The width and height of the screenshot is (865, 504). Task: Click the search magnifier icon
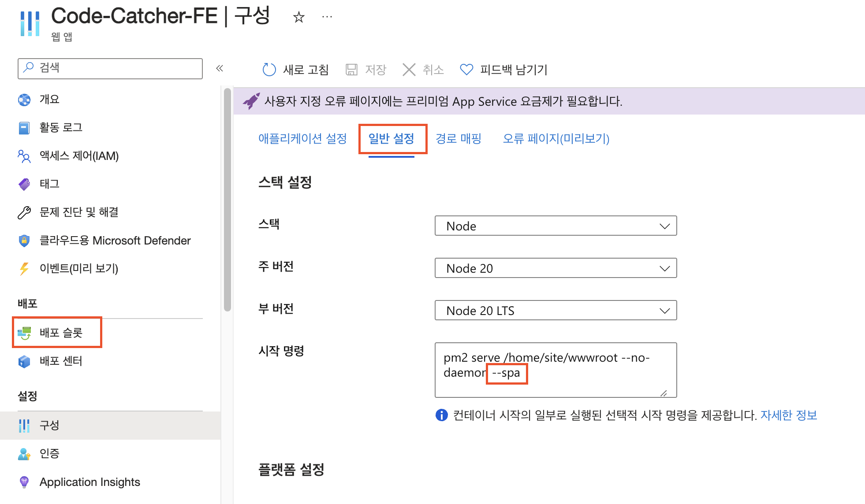[x=29, y=67]
